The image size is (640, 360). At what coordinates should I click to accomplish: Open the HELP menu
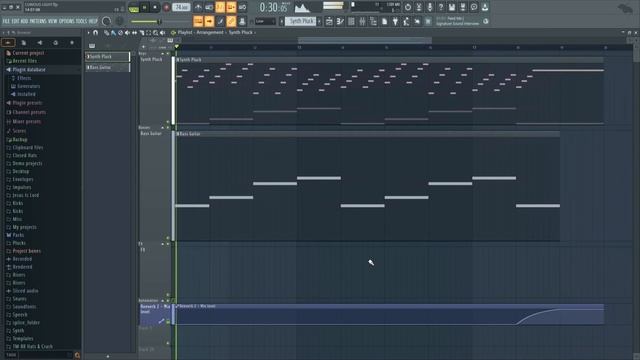click(93, 21)
